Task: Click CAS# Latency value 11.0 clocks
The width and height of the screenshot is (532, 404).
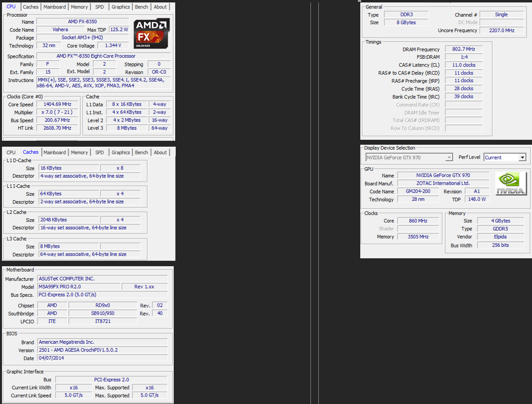Action: [x=463, y=65]
